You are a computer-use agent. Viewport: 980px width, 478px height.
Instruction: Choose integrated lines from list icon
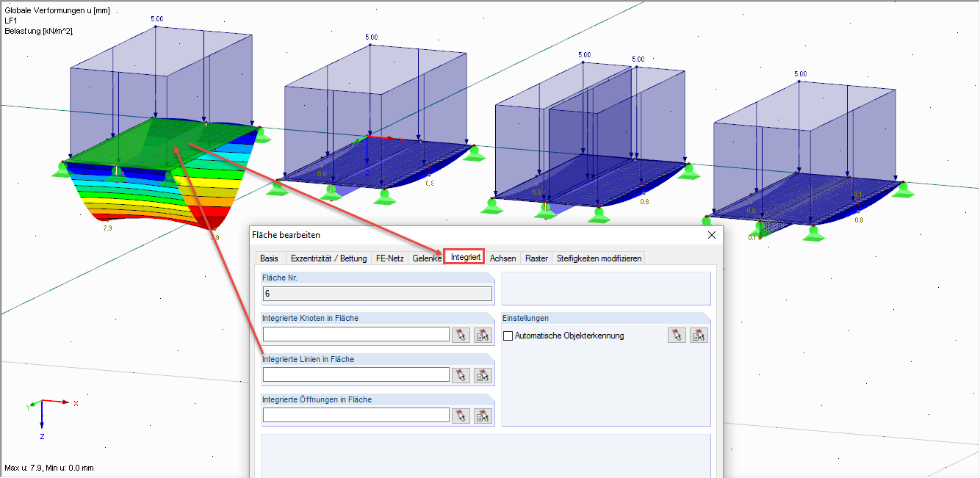coord(483,375)
